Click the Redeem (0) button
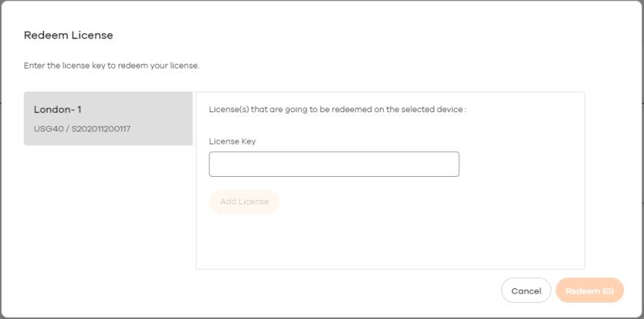 tap(590, 291)
